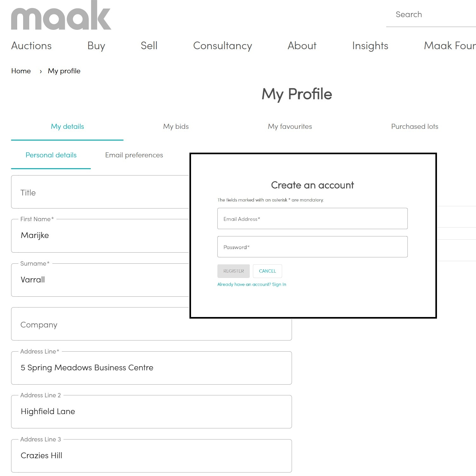Open the Auctions menu

31,46
